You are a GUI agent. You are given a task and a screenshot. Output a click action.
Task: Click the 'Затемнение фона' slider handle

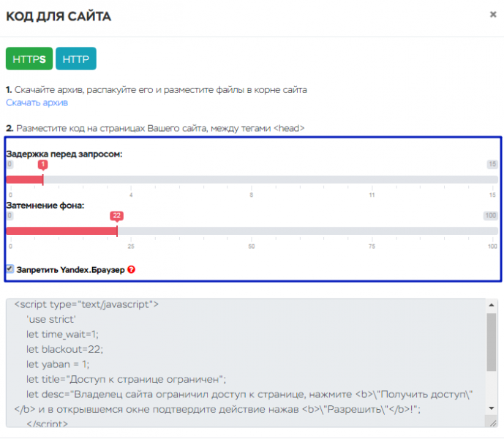point(117,231)
